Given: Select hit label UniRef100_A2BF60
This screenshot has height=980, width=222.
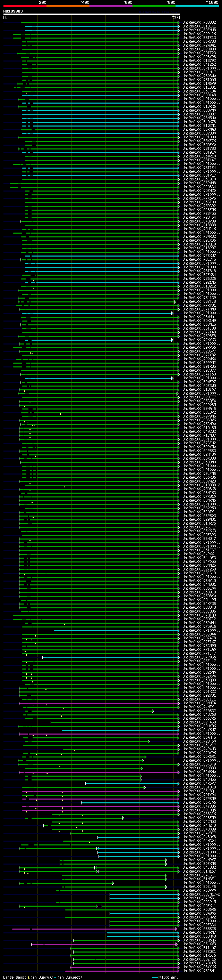Looking at the screenshot, I should [x=199, y=741].
